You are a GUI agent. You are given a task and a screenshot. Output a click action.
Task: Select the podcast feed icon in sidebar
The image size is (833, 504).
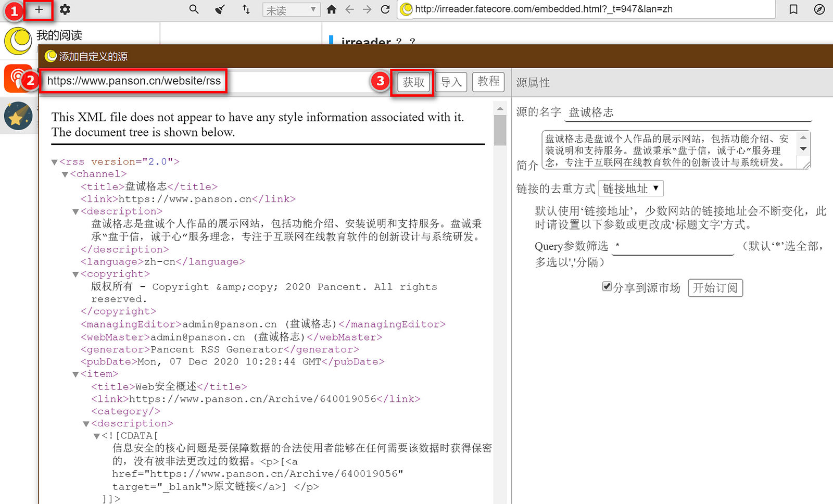click(x=19, y=78)
